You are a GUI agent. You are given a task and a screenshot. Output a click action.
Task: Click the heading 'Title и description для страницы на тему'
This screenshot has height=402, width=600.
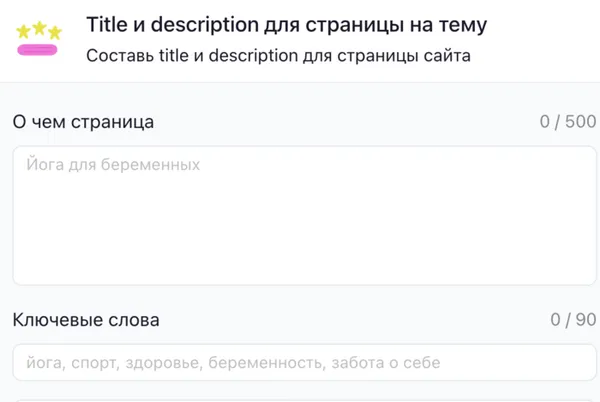coord(287,24)
